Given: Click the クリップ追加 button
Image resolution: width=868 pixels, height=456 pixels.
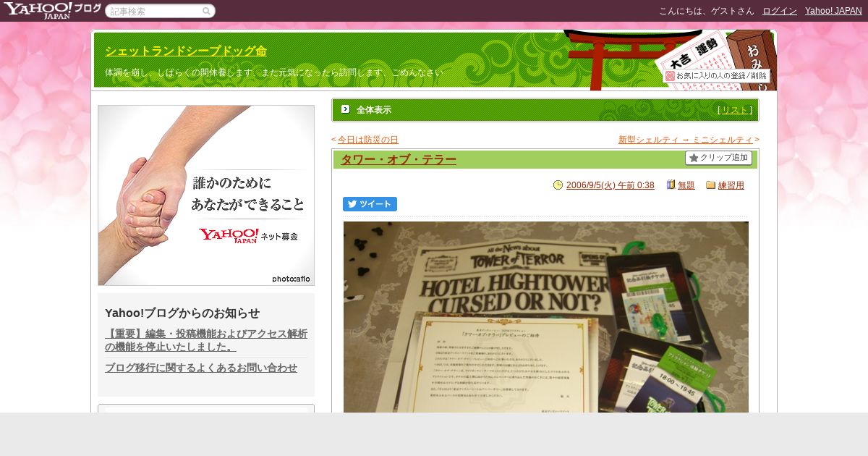Looking at the screenshot, I should tap(718, 158).
